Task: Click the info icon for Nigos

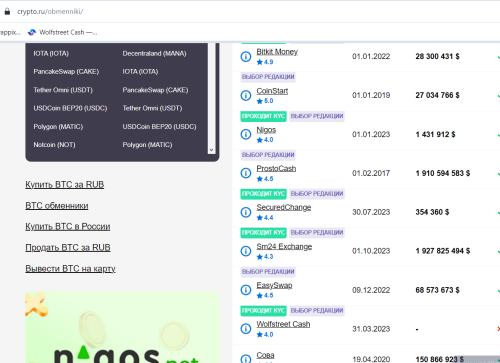Action: pos(246,134)
